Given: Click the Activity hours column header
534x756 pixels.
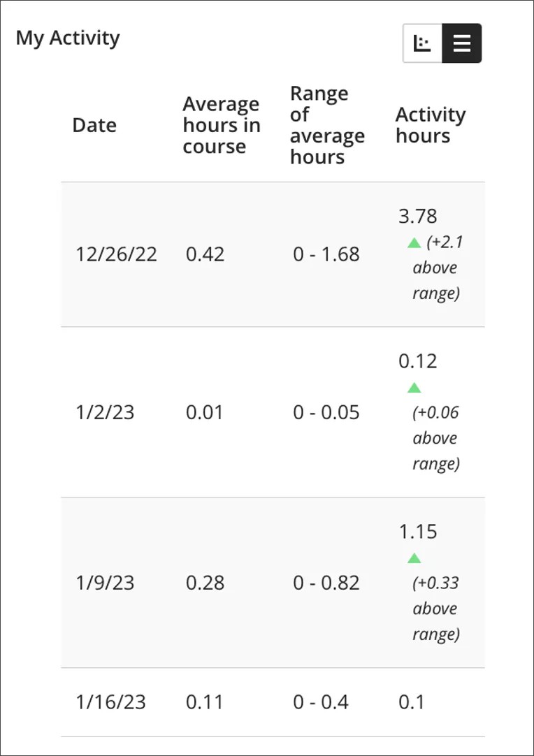Looking at the screenshot, I should 430,125.
